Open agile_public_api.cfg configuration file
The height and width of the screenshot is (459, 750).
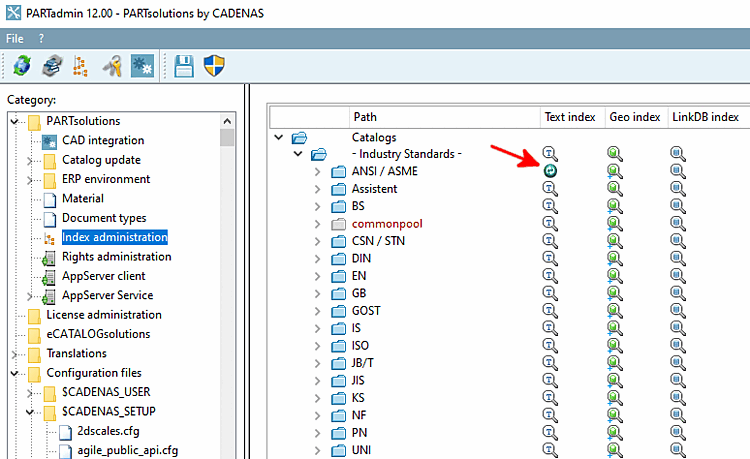(x=128, y=450)
